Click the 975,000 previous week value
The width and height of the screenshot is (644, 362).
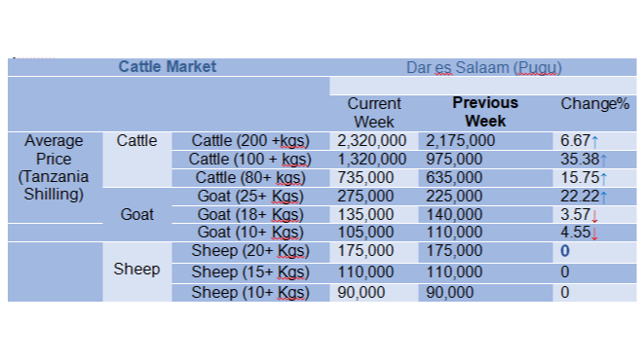(454, 160)
